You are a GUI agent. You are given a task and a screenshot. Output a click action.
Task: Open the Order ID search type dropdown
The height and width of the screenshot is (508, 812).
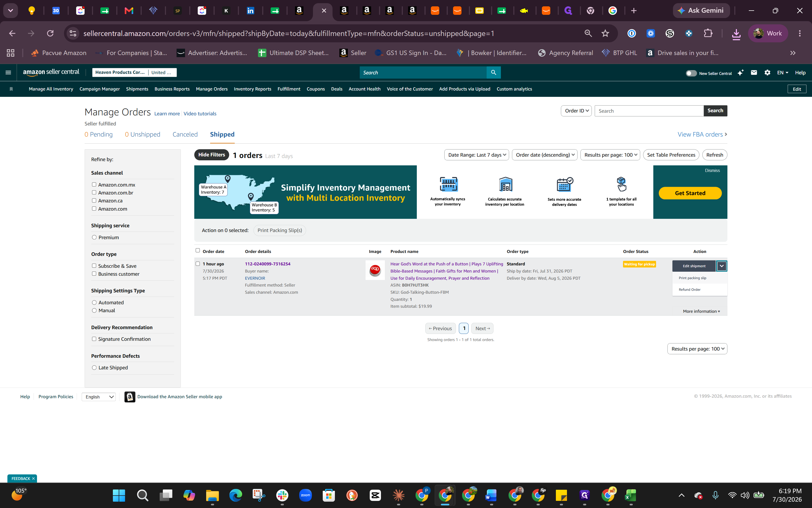(x=576, y=111)
